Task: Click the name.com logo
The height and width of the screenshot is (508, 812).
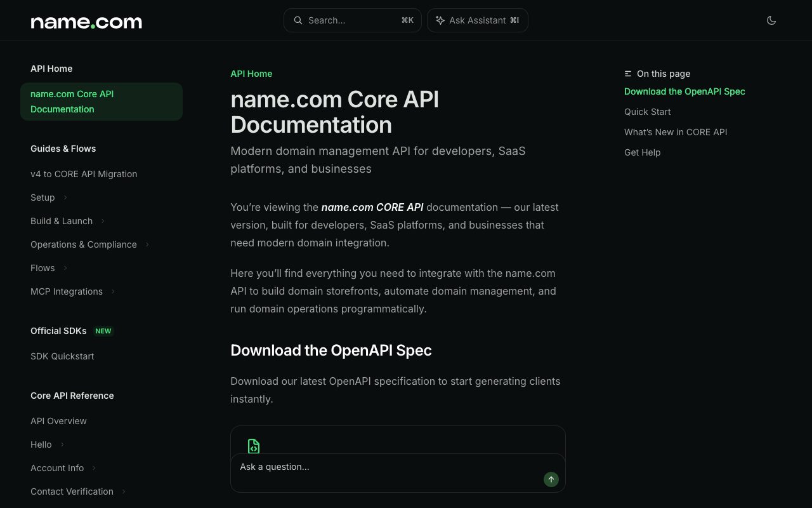Action: point(86,22)
